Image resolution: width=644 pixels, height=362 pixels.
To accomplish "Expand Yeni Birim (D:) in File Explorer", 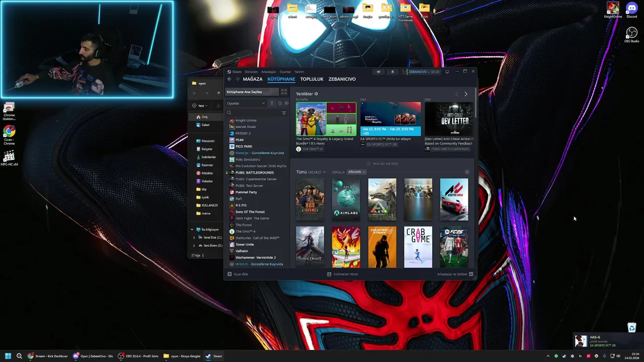I will click(x=194, y=245).
